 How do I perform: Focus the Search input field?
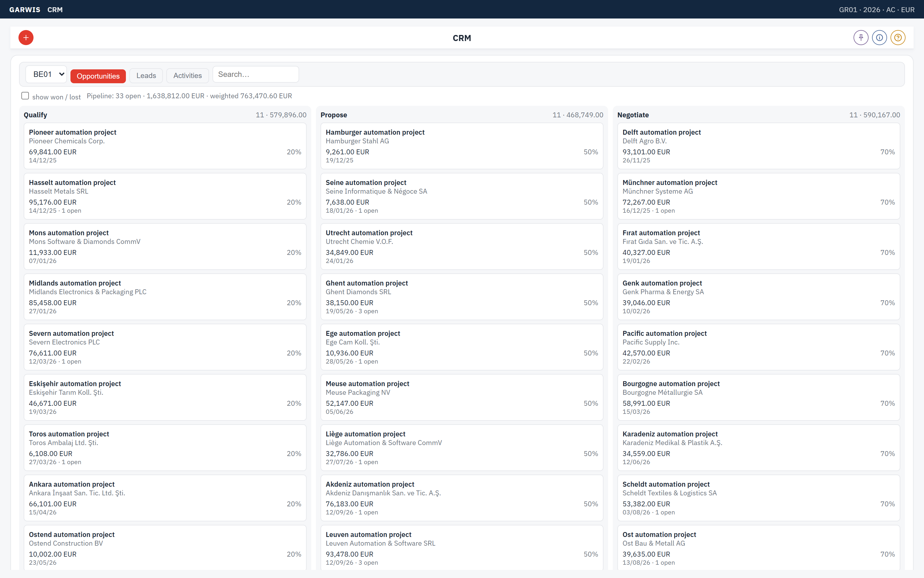[x=256, y=74]
